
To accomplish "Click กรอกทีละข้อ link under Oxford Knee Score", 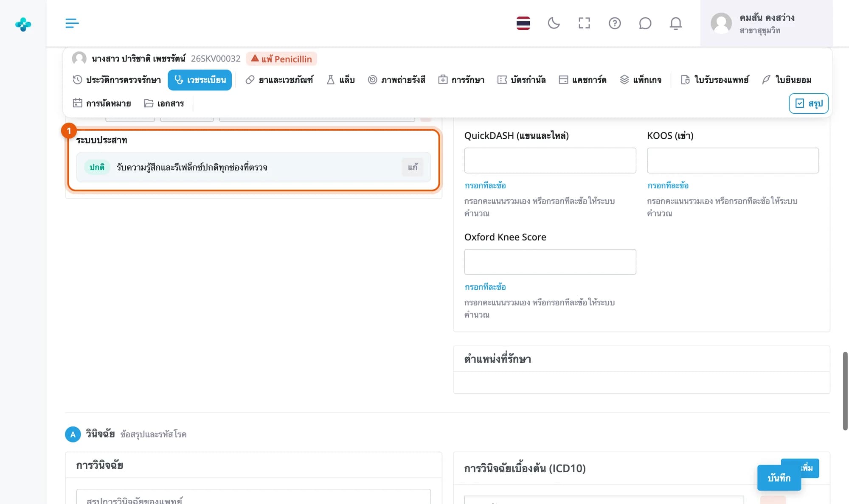I will pos(485,287).
